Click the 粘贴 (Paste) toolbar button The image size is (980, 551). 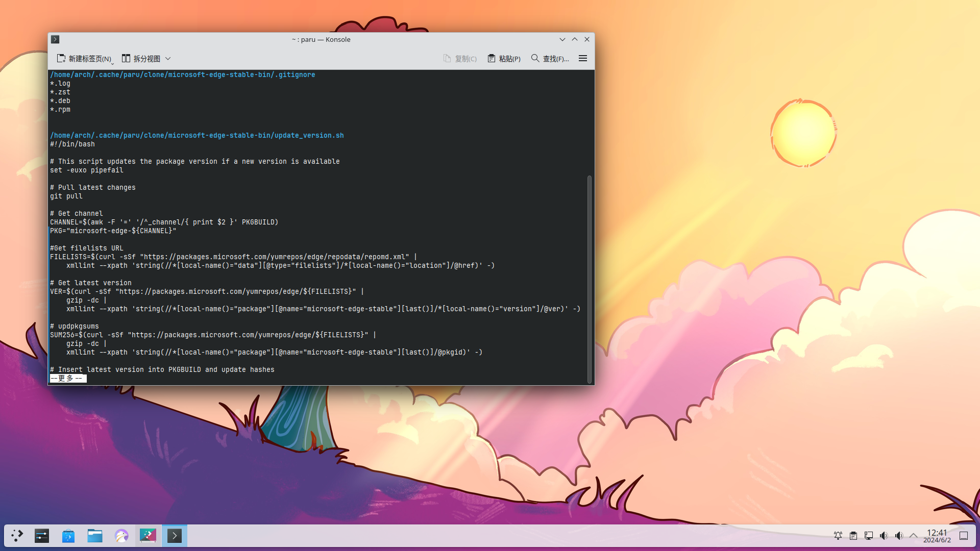click(x=504, y=59)
